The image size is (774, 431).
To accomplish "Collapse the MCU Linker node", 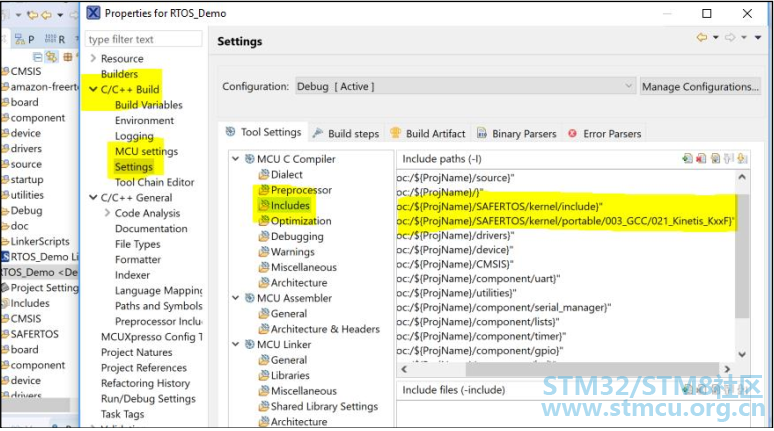I will point(236,345).
